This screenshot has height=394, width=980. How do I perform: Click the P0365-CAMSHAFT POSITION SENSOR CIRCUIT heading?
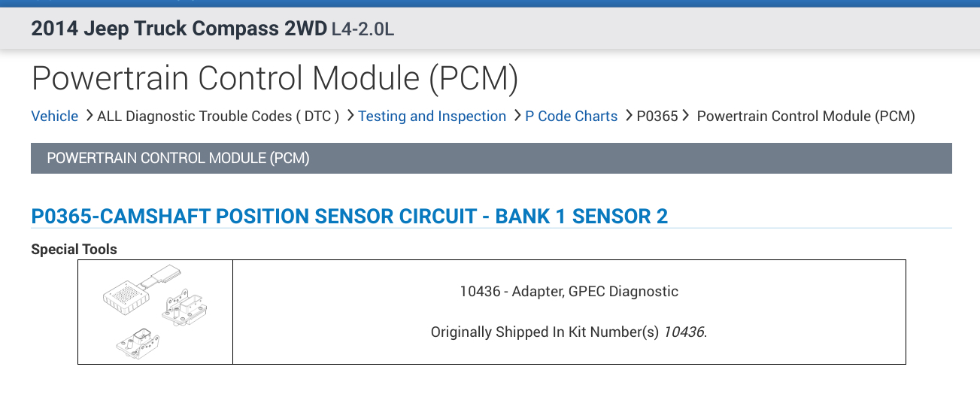(349, 217)
